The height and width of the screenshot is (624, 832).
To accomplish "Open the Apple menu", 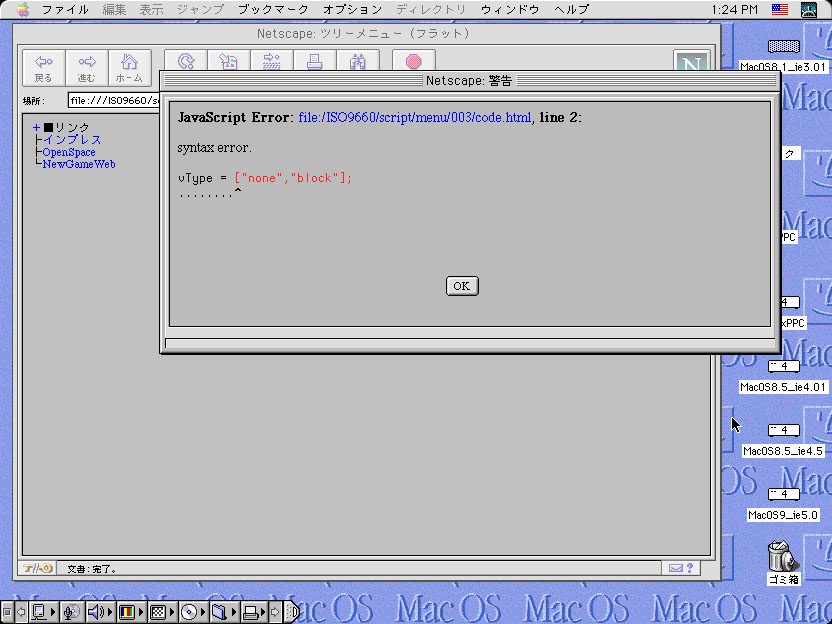I will [22, 10].
